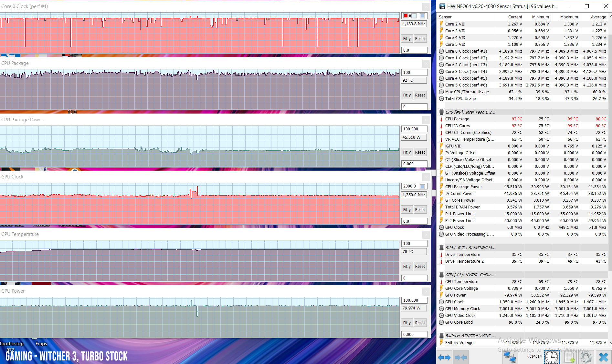Viewport: 612px width, 364px height.
Task: Click the circle icon beside Total CPU Usage
Action: pos(441,99)
